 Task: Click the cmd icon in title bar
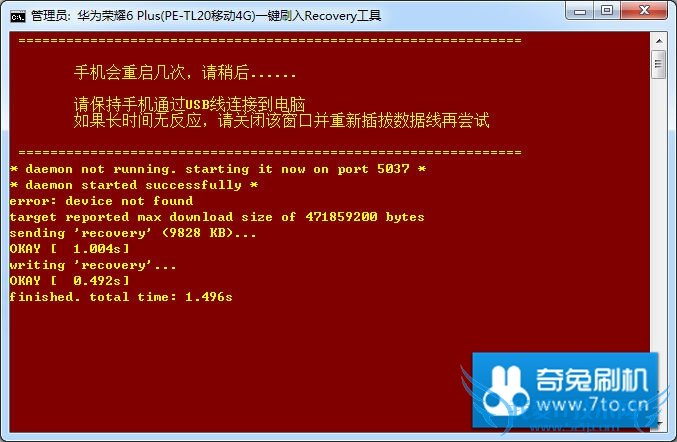pyautogui.click(x=17, y=16)
